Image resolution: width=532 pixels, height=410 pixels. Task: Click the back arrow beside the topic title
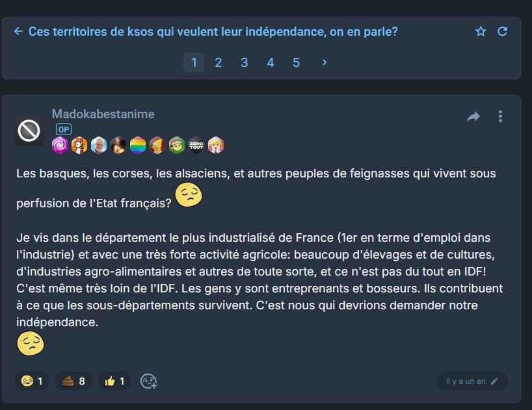pos(18,31)
